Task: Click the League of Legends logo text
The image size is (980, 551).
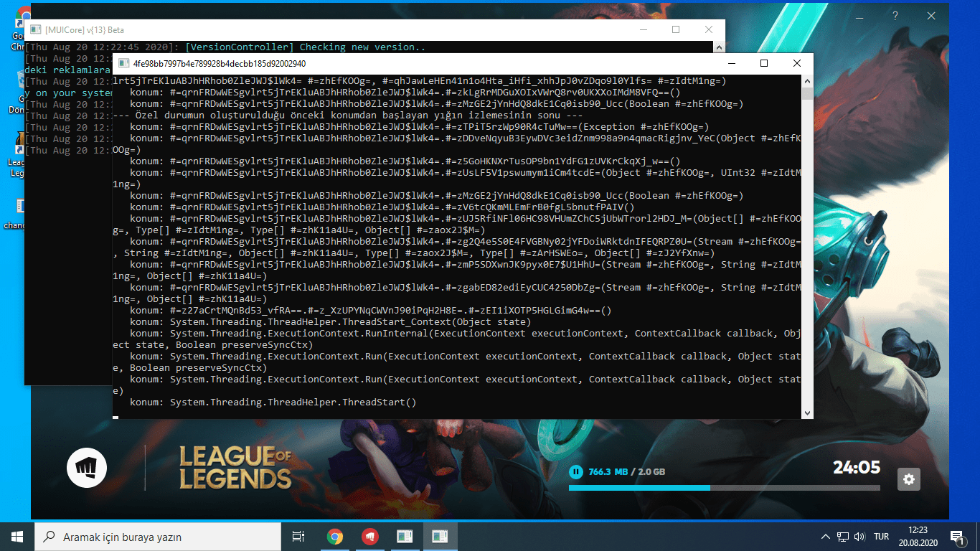Action: pyautogui.click(x=235, y=467)
